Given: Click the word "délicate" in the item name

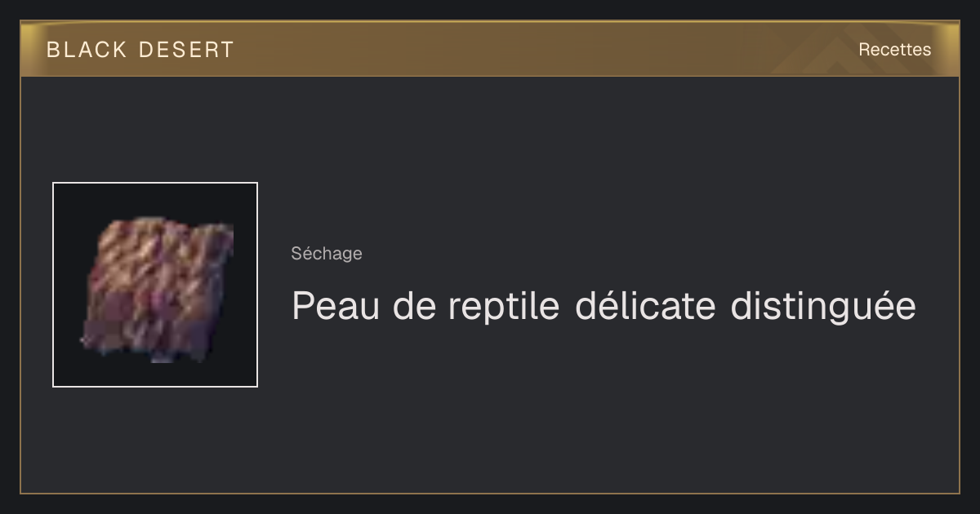Looking at the screenshot, I should 645,307.
